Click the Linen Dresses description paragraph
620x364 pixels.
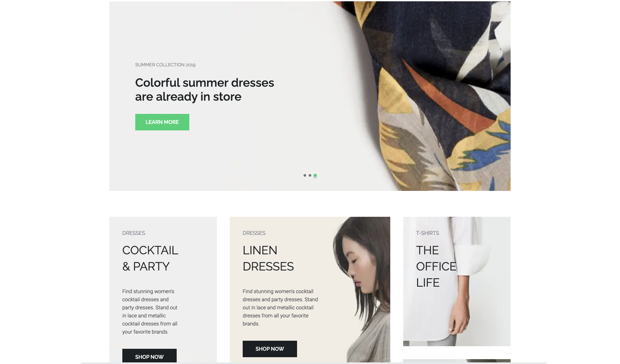pos(280,307)
